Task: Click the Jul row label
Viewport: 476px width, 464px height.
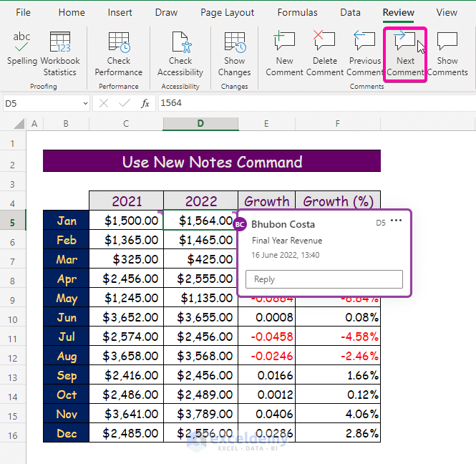Action: [x=66, y=336]
